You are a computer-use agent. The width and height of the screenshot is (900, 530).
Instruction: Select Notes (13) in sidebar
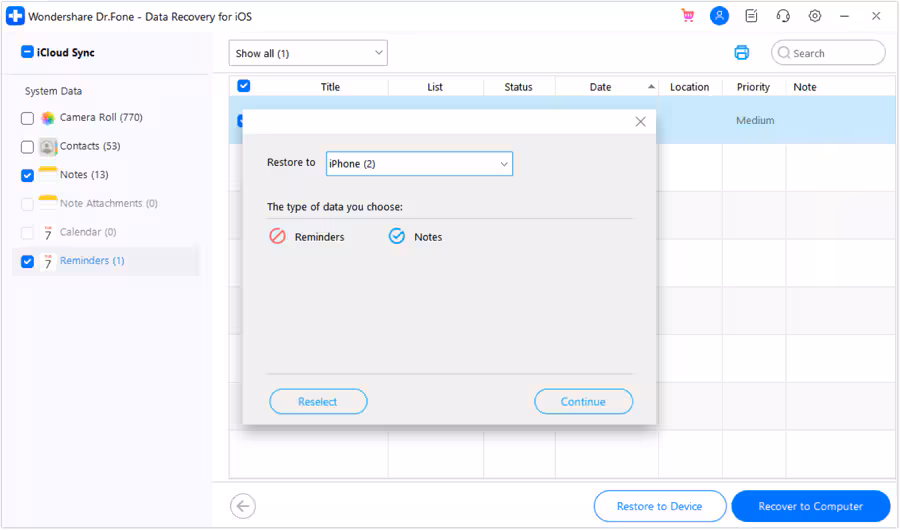(x=84, y=175)
